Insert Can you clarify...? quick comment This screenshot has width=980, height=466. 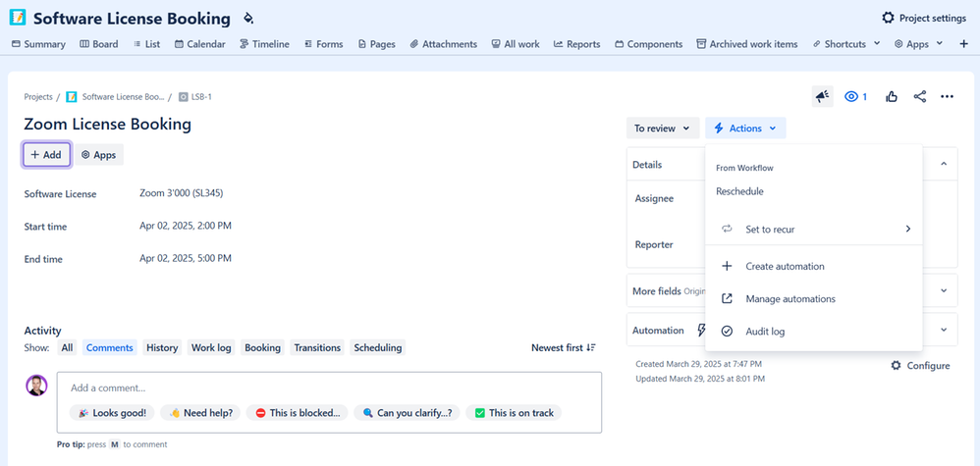click(x=407, y=412)
